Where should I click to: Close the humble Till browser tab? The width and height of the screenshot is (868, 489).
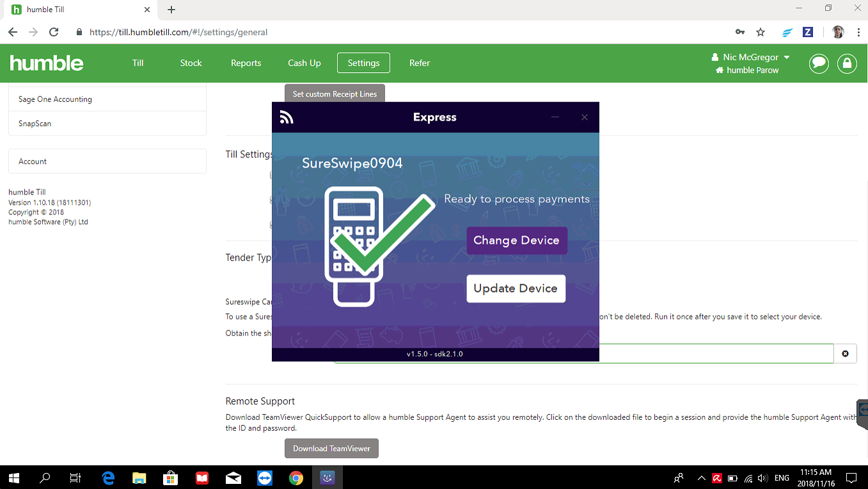(x=147, y=10)
